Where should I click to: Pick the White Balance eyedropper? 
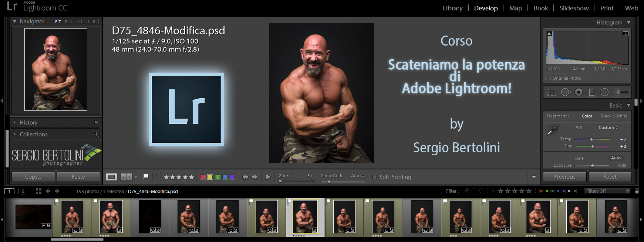click(x=552, y=130)
